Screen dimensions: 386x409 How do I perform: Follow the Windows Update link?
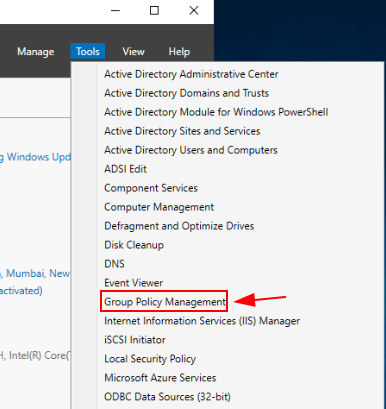35,157
